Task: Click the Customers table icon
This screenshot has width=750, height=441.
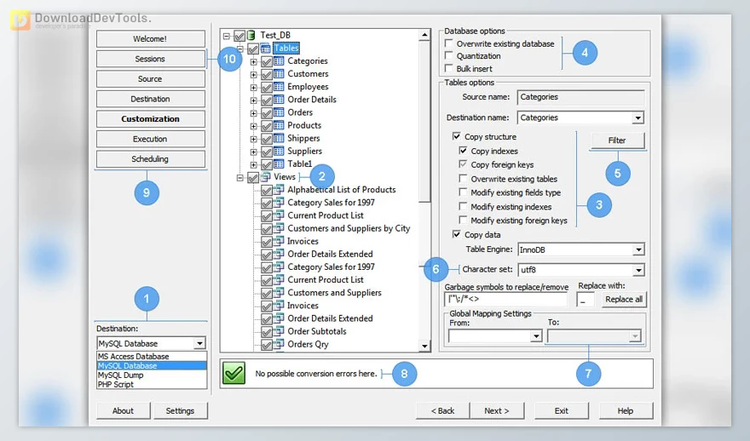Action: (x=279, y=74)
